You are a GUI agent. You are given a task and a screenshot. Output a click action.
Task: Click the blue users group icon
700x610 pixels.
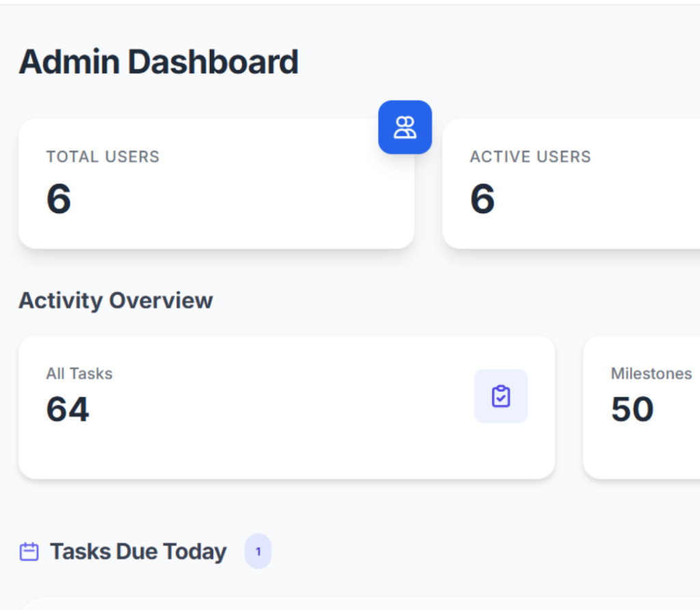point(405,127)
